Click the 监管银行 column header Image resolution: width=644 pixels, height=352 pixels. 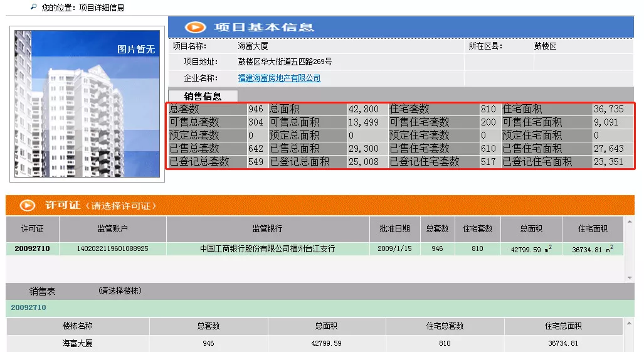267,229
